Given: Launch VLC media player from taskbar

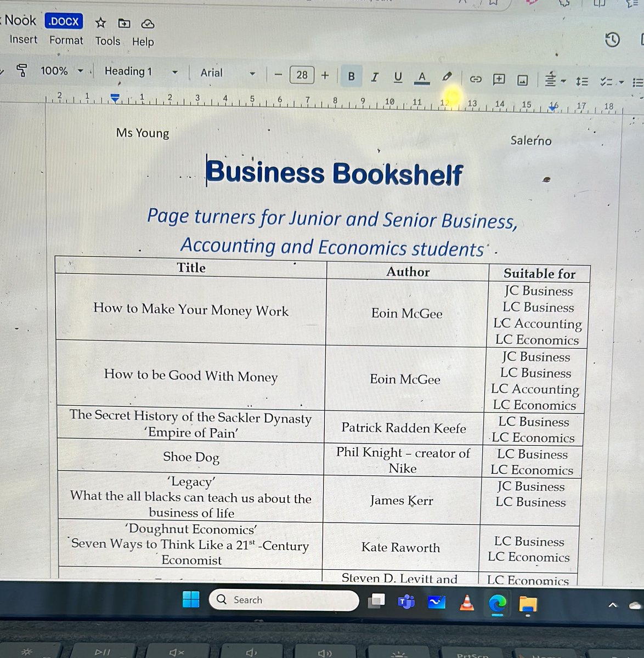Looking at the screenshot, I should coord(467,603).
